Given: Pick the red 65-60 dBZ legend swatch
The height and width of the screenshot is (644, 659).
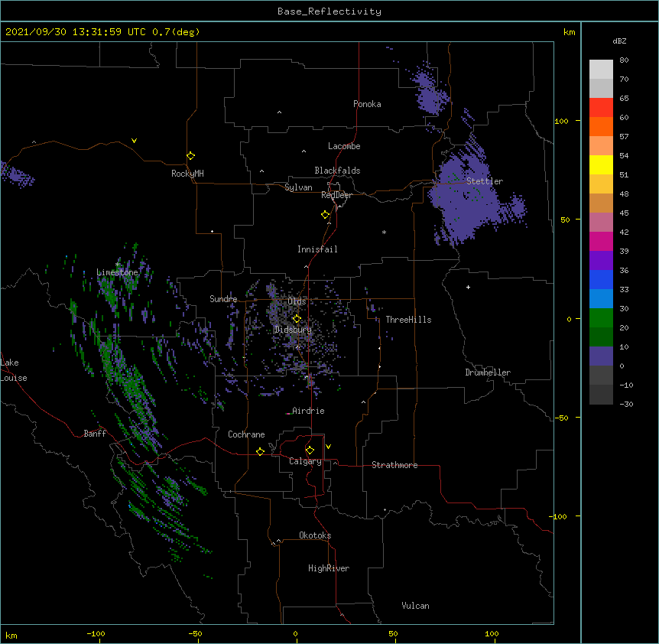Looking at the screenshot, I should click(x=601, y=107).
